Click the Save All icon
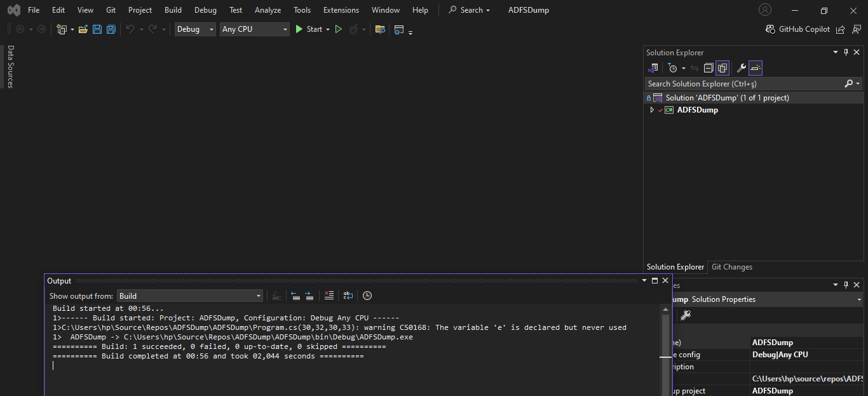The height and width of the screenshot is (396, 868). click(111, 29)
